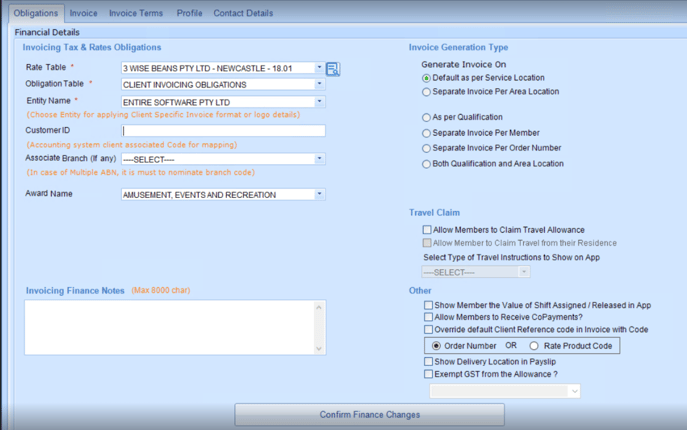The image size is (687, 430).
Task: Click the Invoice Generation Type heading
Action: point(458,47)
